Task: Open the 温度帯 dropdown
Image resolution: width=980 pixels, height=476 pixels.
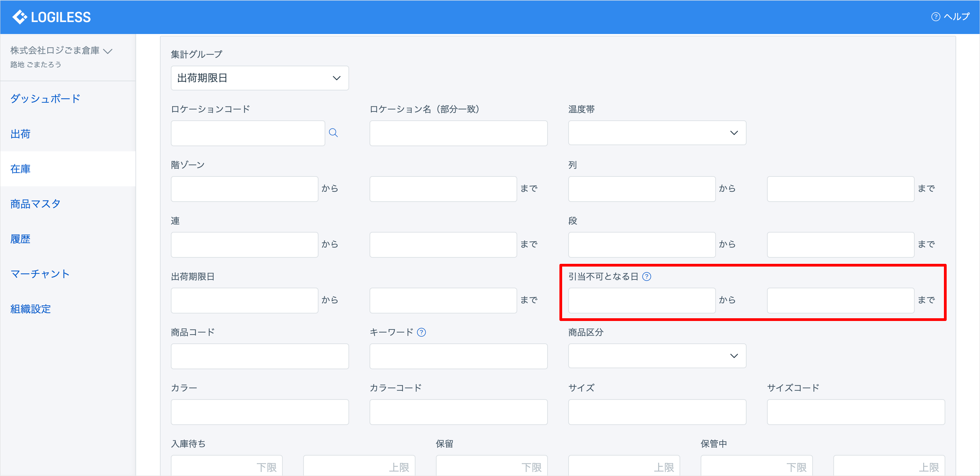Action: point(657,133)
